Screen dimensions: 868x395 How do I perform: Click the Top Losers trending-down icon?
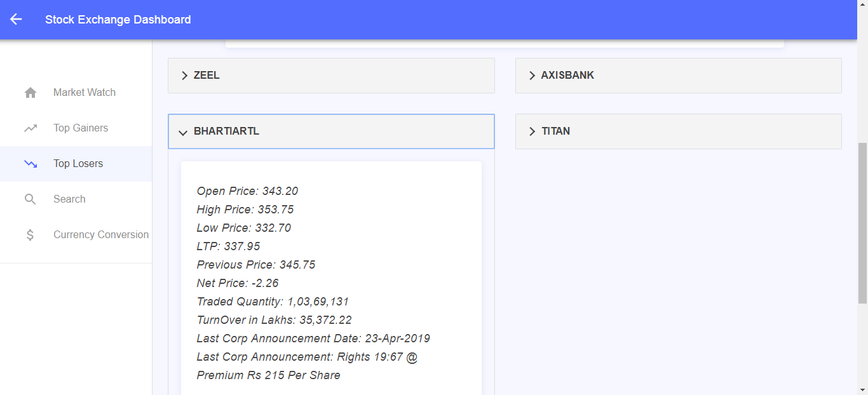point(31,164)
